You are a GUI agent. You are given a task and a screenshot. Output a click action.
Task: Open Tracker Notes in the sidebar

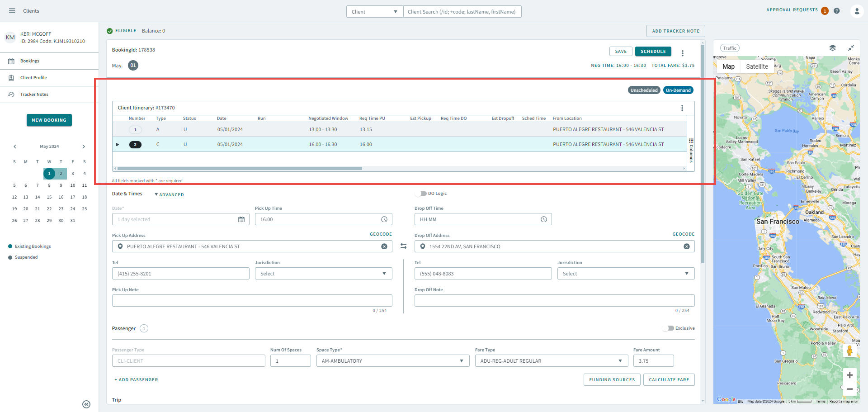point(34,95)
